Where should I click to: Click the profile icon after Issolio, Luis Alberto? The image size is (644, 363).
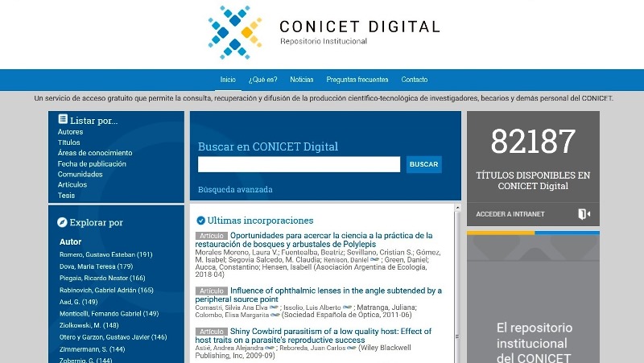(x=347, y=307)
